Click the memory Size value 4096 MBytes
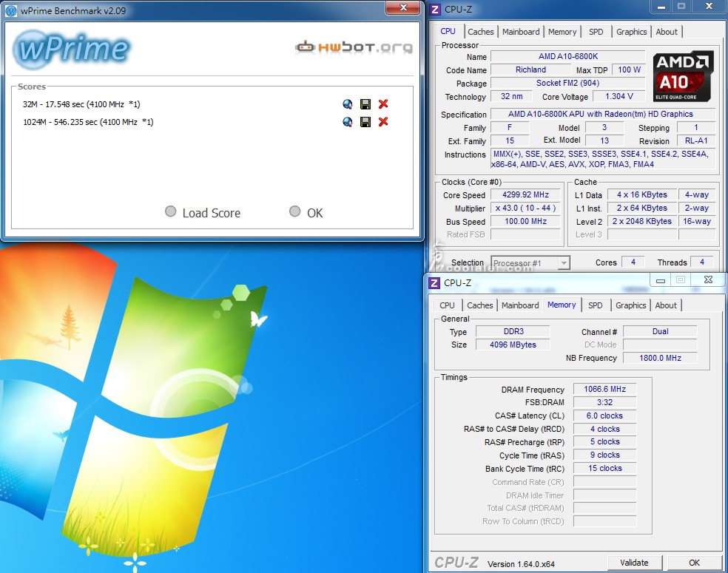 (513, 345)
